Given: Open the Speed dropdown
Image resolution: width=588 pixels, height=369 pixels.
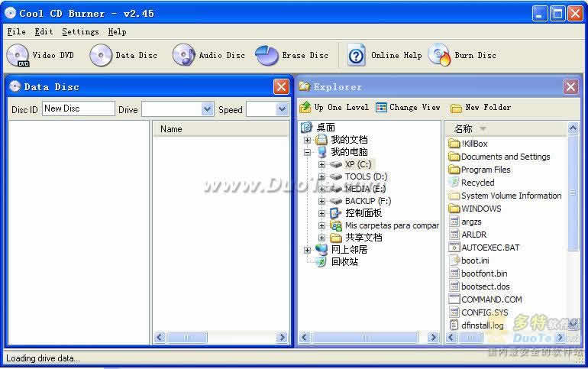Looking at the screenshot, I should click(x=282, y=109).
